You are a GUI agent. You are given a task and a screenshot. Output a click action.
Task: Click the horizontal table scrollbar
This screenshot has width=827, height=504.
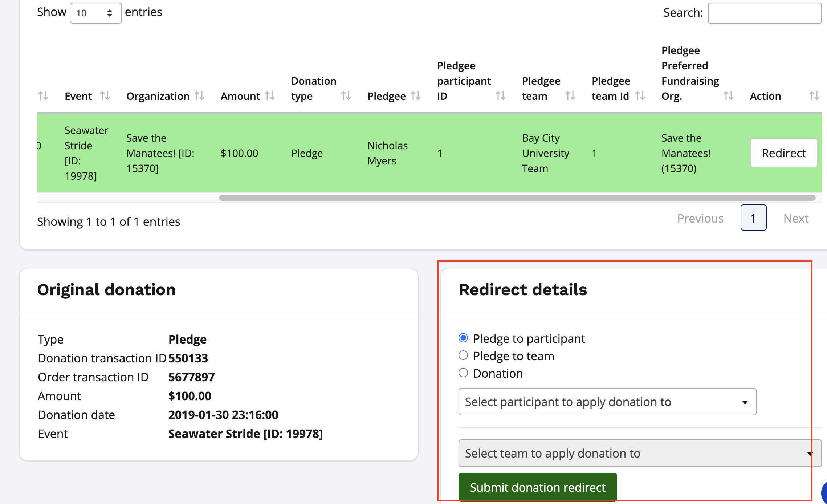[x=517, y=198]
